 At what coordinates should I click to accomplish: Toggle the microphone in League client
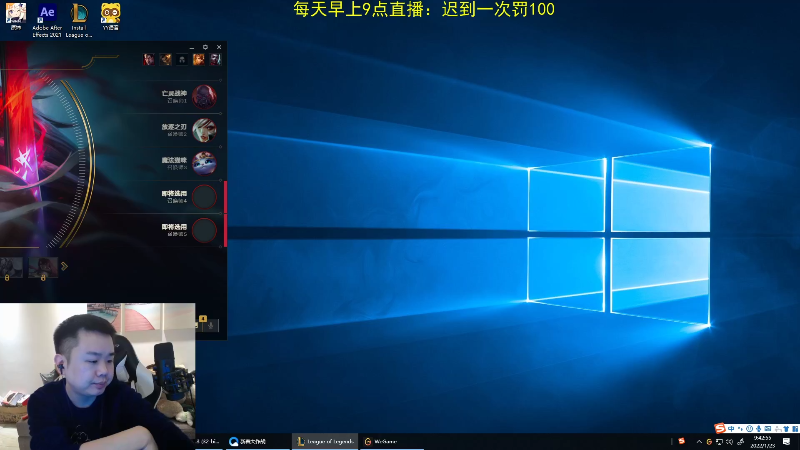point(210,326)
